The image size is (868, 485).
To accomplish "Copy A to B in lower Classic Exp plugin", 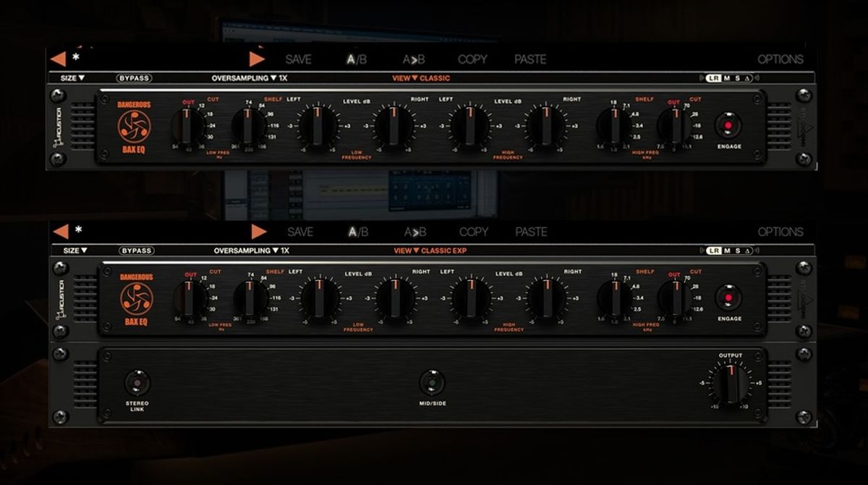I will 415,232.
